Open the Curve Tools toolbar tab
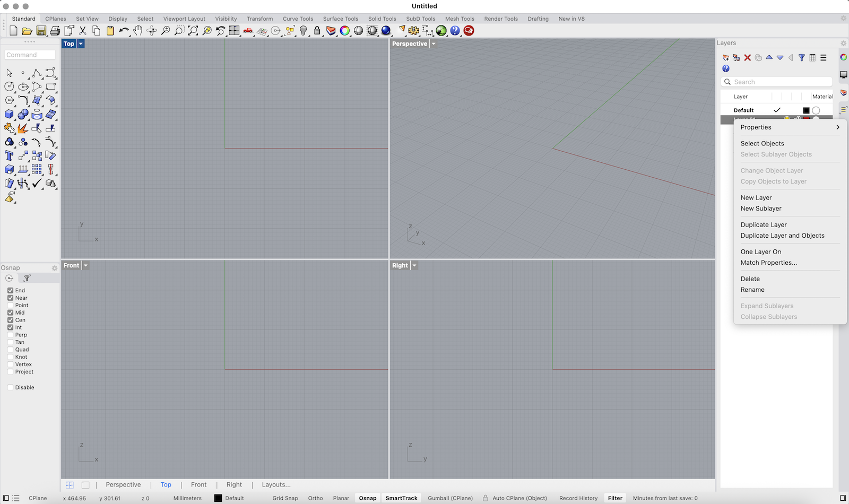Viewport: 849px width, 504px height. [298, 19]
